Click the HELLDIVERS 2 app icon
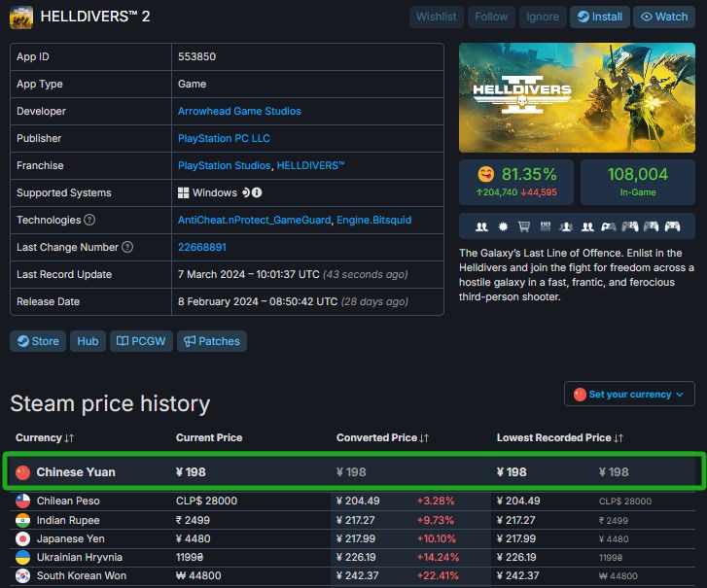The width and height of the screenshot is (707, 588). point(20,17)
